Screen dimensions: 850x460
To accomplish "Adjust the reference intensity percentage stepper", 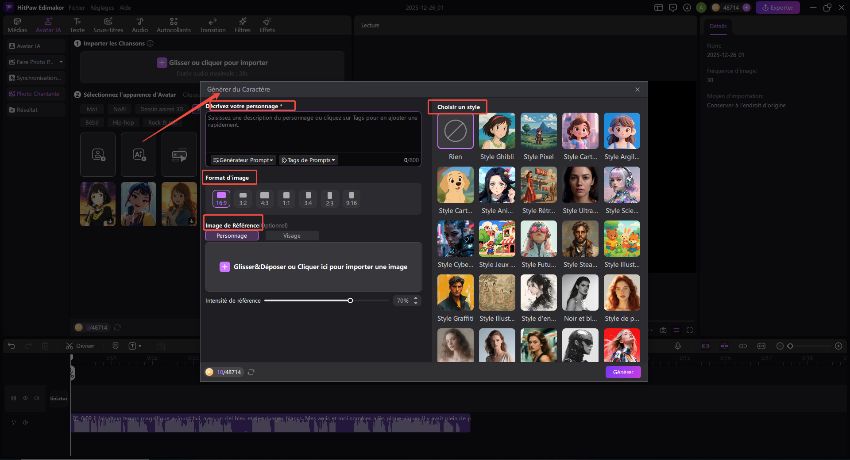I will tap(416, 300).
